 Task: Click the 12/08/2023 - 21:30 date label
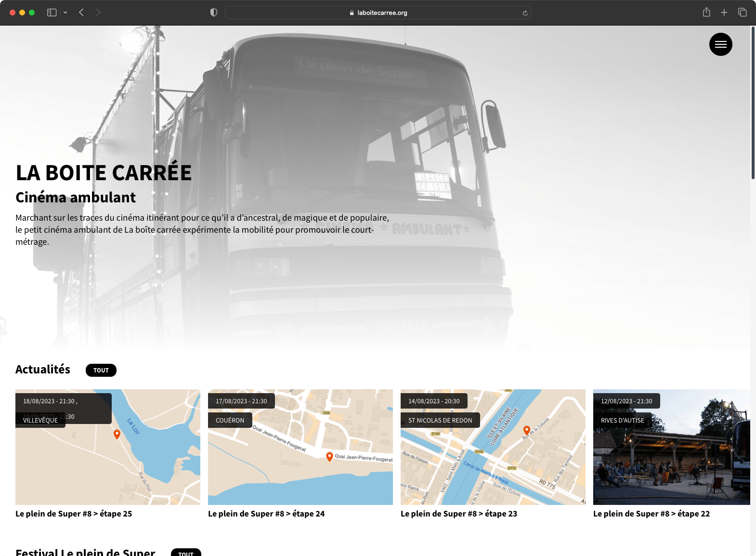tap(626, 401)
